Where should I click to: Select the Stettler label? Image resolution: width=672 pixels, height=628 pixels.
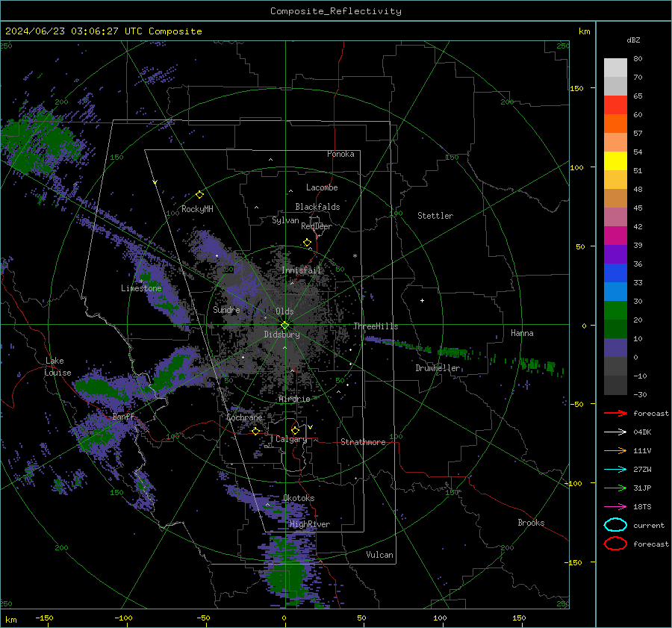(435, 216)
